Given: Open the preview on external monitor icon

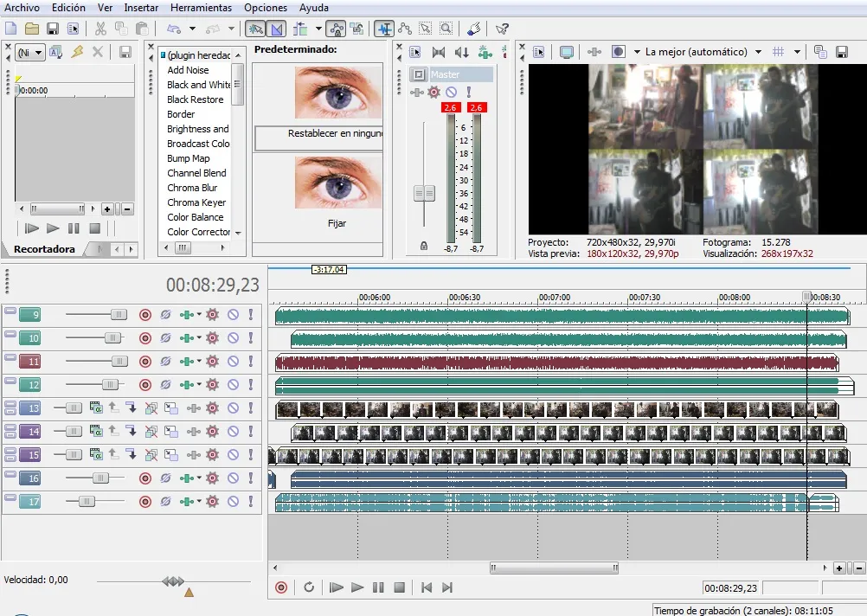Looking at the screenshot, I should tap(566, 52).
